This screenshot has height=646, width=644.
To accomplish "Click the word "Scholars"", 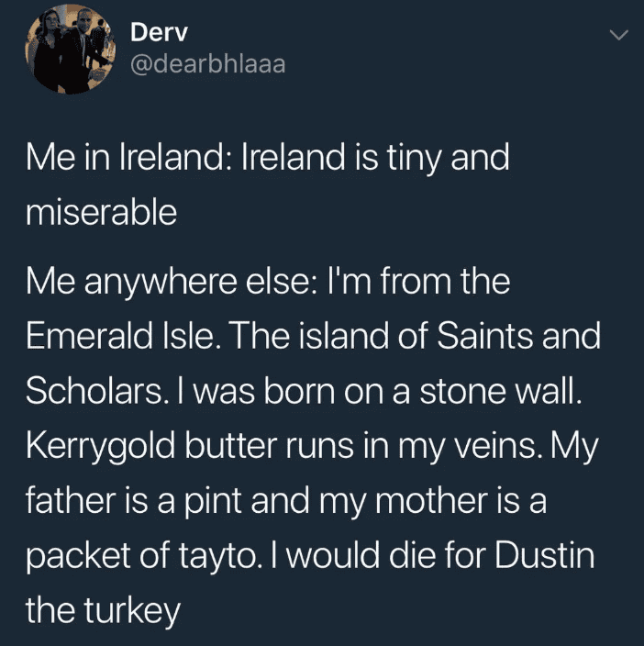I will tap(93, 392).
